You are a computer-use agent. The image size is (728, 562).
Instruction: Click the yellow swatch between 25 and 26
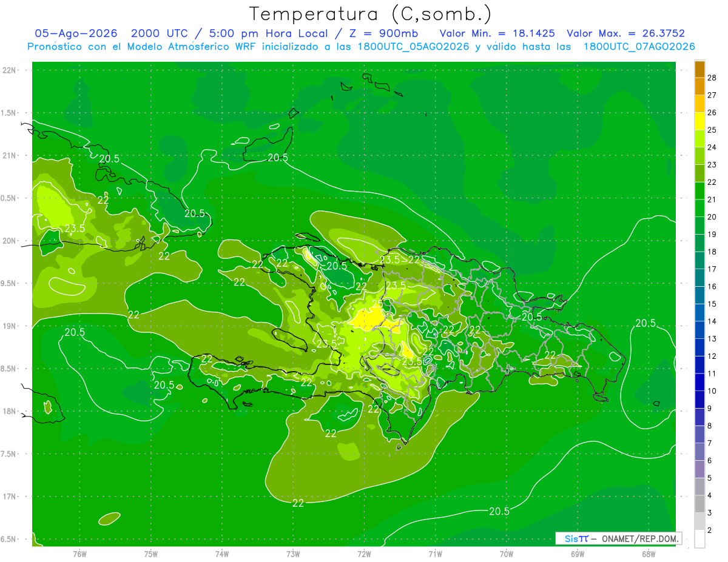(x=699, y=121)
